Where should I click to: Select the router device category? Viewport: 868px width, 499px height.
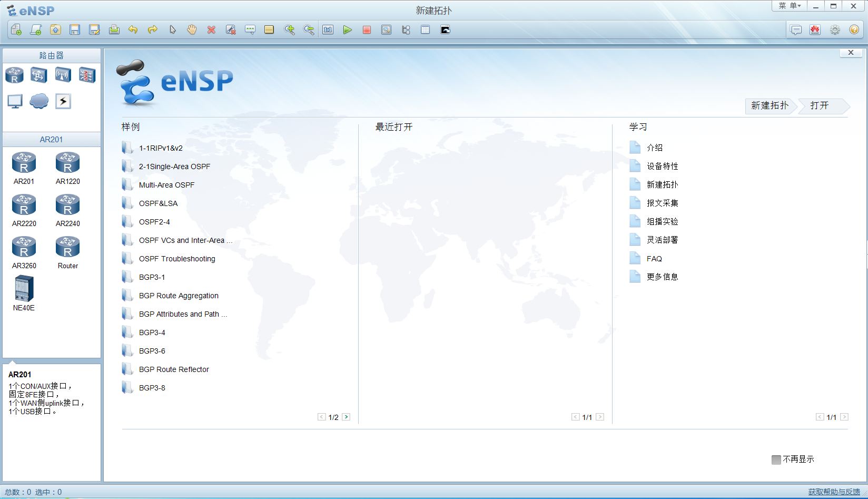tap(14, 75)
